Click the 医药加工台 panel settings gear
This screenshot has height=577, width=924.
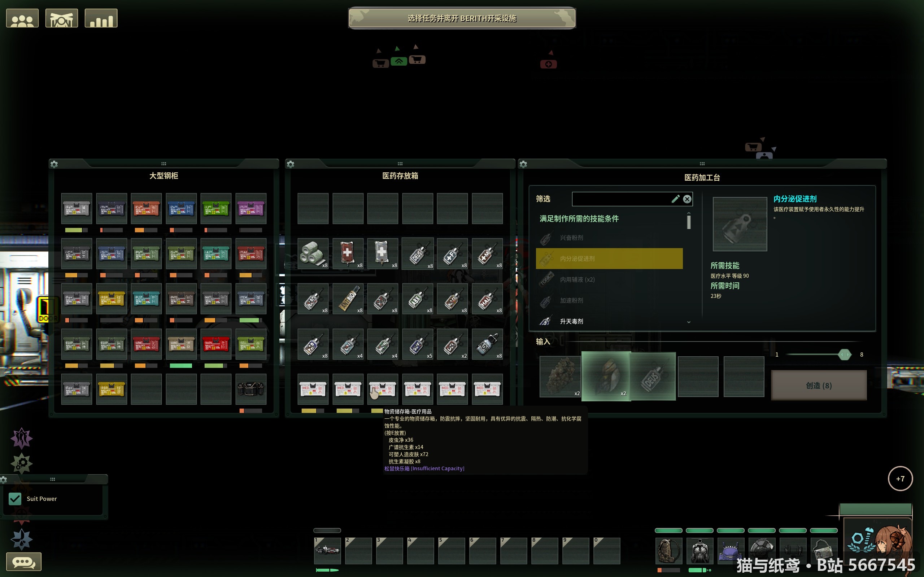[523, 164]
